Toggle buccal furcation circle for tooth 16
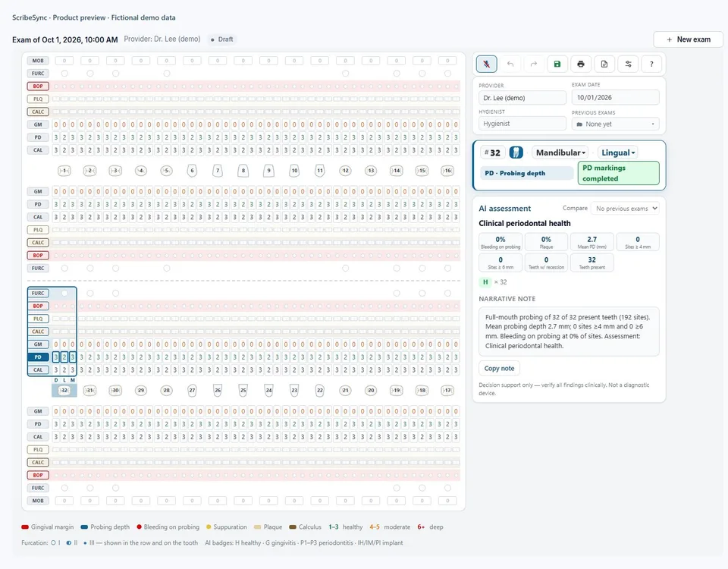Screen dimensions: 728x569 pos(447,74)
